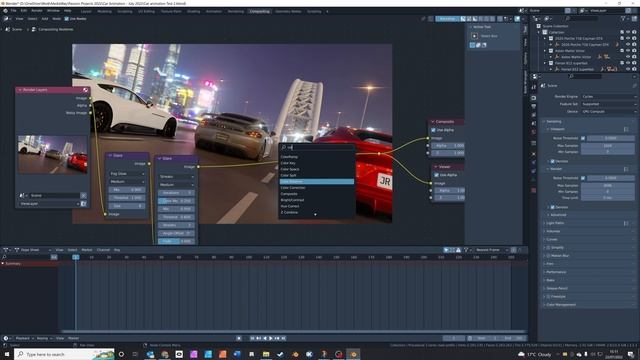Open the Feature Set dropdown
The width and height of the screenshot is (640, 360).
[609, 104]
